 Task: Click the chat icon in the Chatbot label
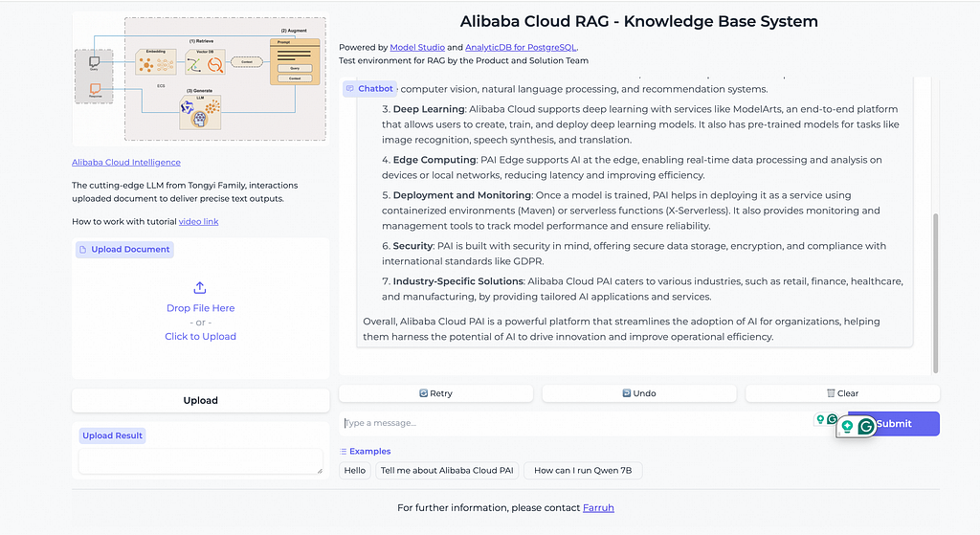[x=350, y=89]
